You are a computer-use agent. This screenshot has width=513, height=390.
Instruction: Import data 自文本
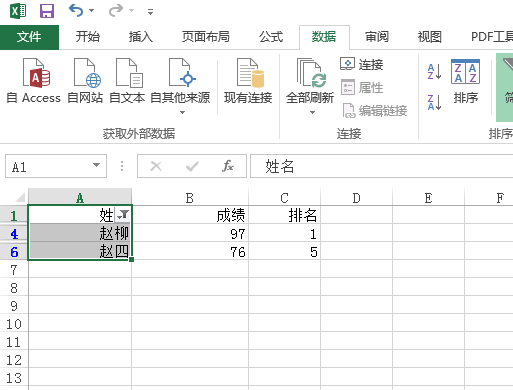point(127,80)
